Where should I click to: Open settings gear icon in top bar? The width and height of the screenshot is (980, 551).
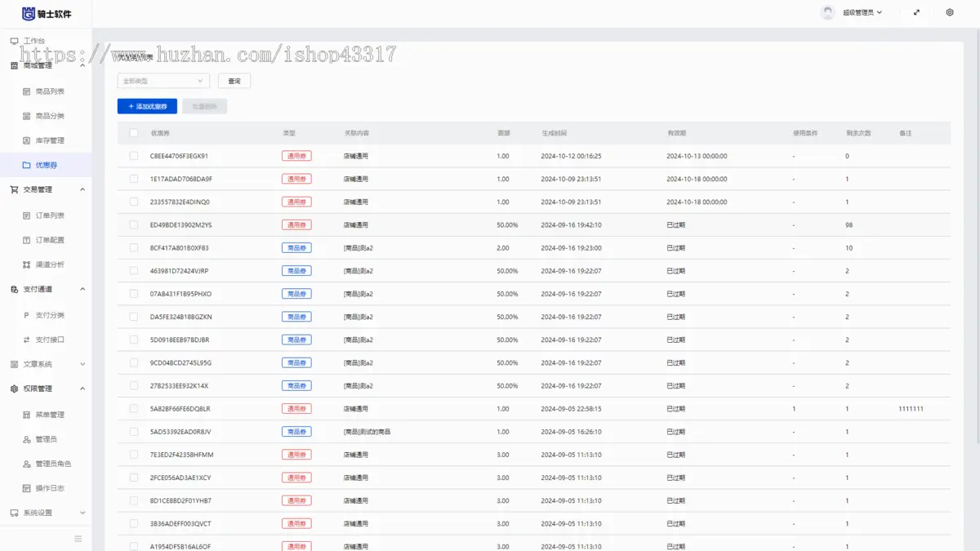point(950,13)
